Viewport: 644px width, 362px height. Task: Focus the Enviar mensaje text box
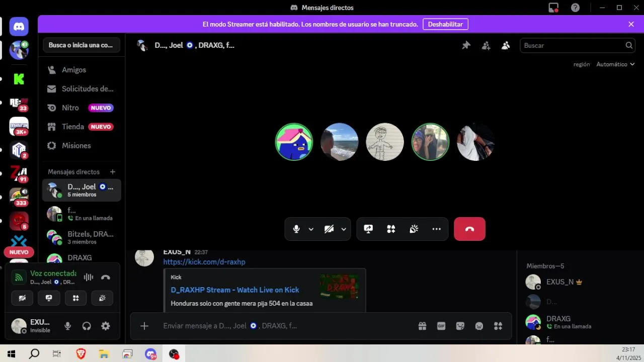click(x=287, y=326)
